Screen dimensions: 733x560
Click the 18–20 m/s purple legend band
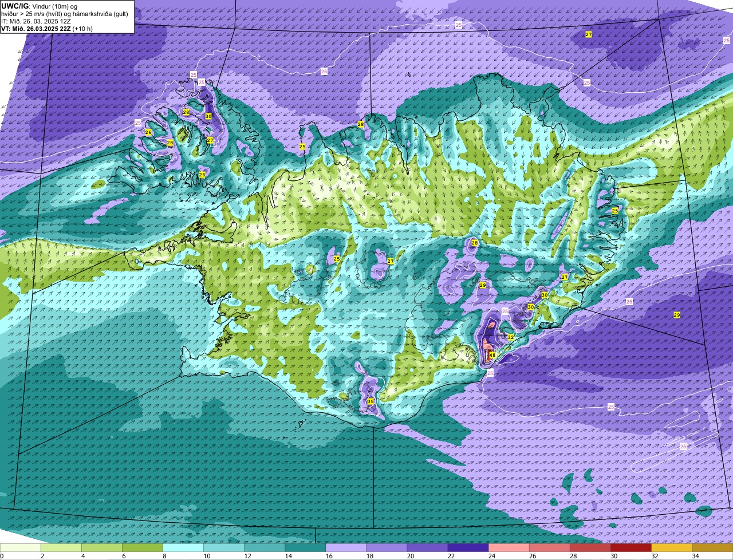click(x=387, y=548)
